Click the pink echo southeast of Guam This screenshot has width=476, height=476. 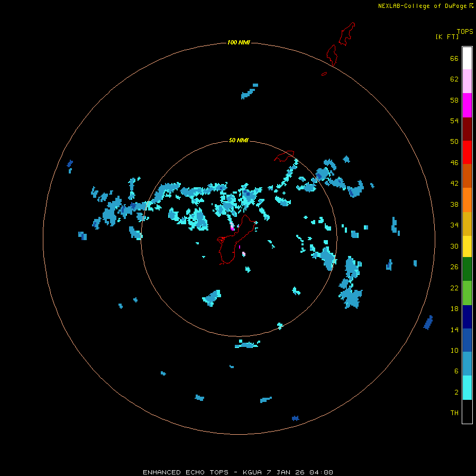coord(243,254)
